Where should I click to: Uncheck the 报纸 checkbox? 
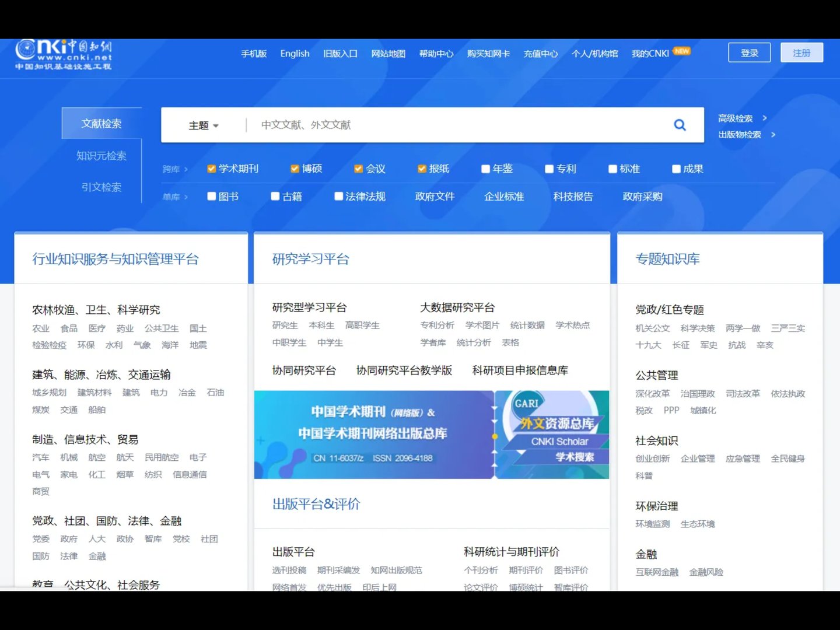(x=421, y=169)
